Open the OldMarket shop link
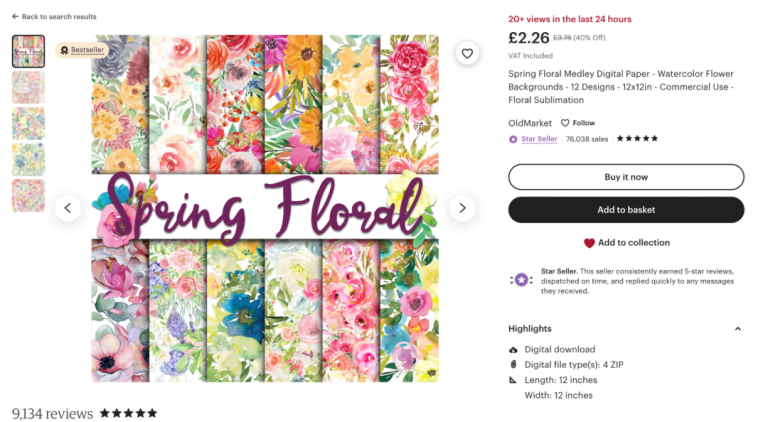Viewport: 768px width, 422px height. click(x=530, y=123)
